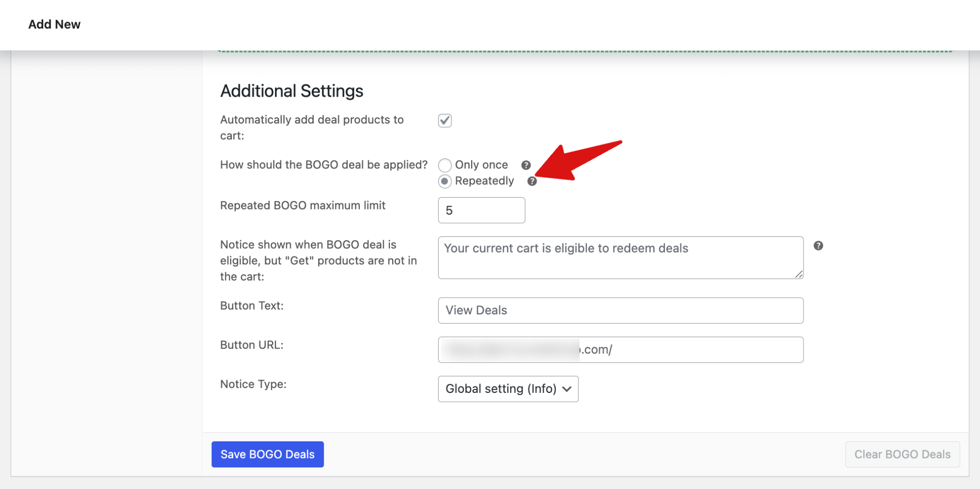The image size is (980, 489).
Task: Open the "Only once" help tooltip
Action: click(x=526, y=165)
